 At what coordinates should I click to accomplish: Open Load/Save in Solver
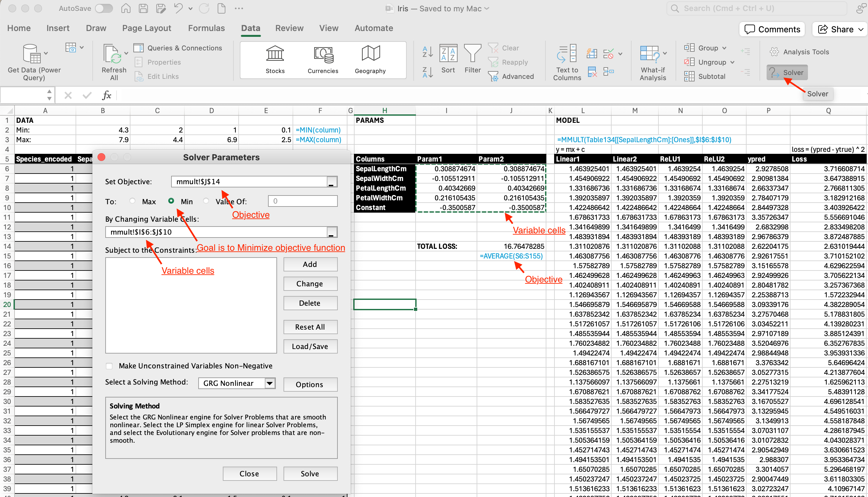click(310, 346)
